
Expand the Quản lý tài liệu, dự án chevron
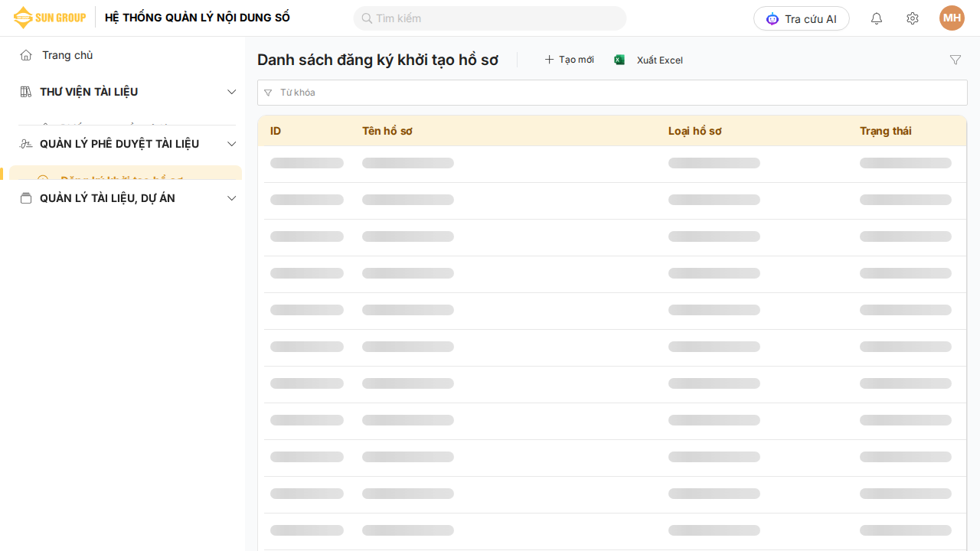click(232, 198)
